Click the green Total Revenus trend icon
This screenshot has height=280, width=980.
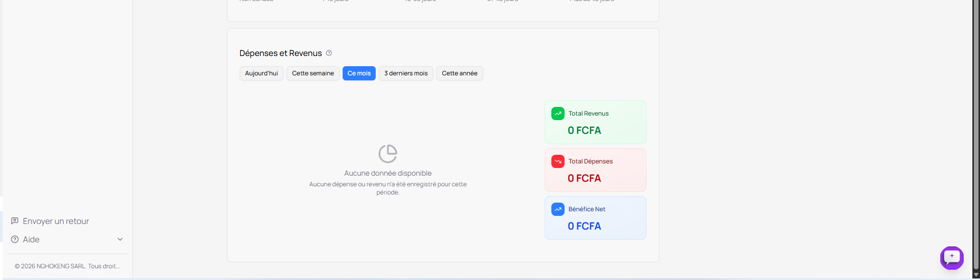click(558, 114)
